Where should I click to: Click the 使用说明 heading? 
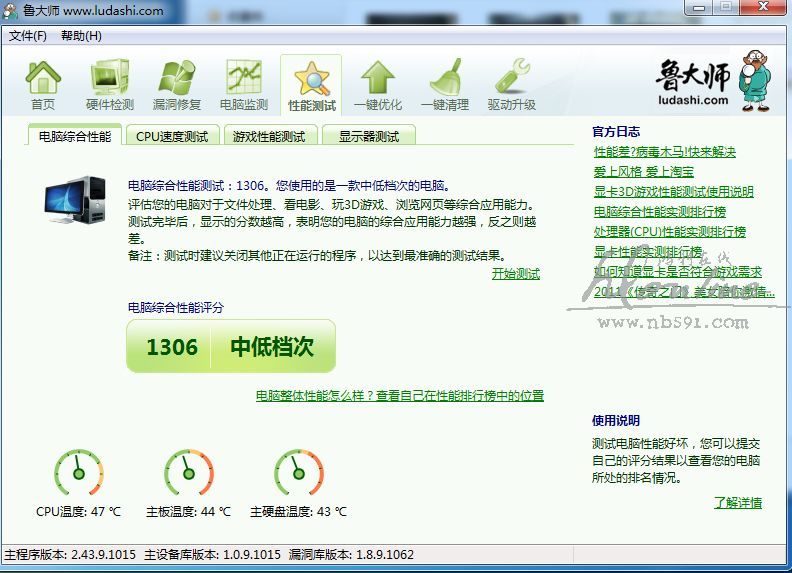(616, 420)
